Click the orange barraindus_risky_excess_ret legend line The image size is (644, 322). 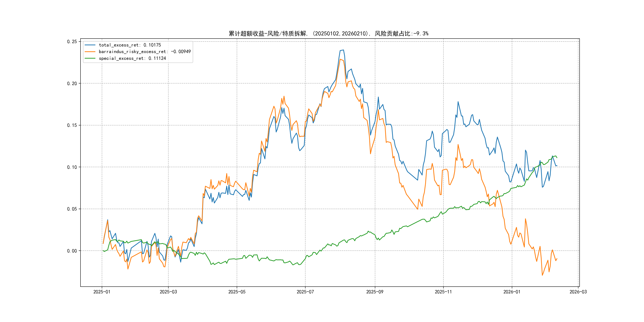click(x=90, y=51)
